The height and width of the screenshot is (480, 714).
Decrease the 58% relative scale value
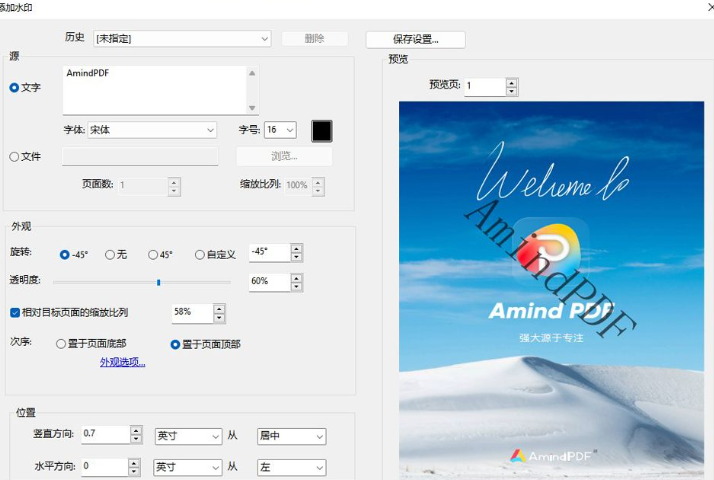point(219,317)
